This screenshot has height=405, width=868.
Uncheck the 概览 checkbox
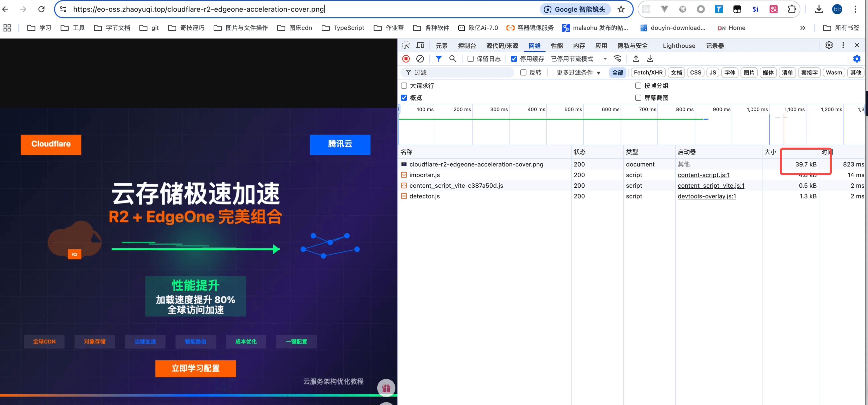pyautogui.click(x=404, y=98)
